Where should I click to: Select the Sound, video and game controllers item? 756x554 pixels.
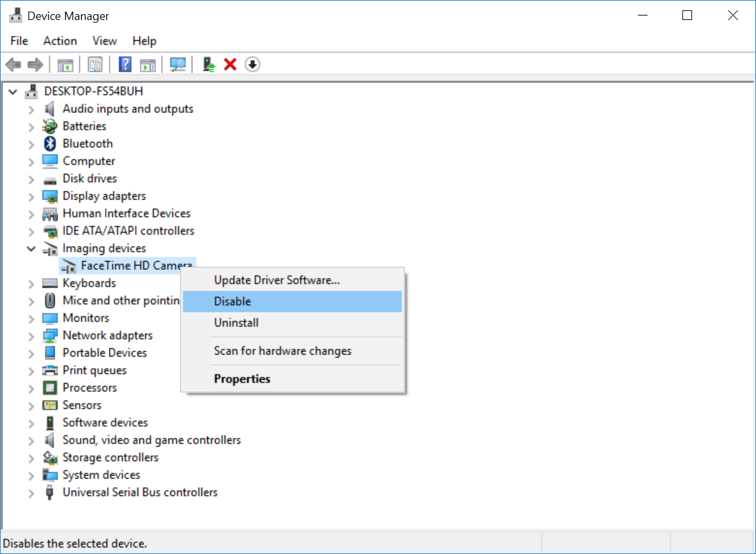click(151, 440)
